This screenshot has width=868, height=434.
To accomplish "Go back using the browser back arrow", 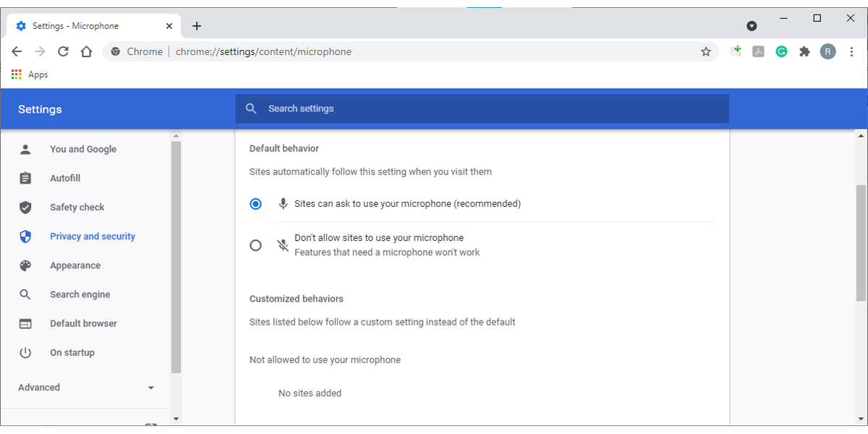I will tap(17, 51).
